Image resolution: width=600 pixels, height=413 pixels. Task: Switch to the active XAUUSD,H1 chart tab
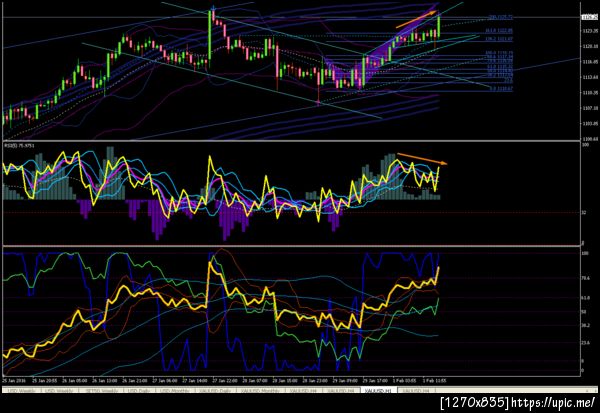click(x=379, y=390)
